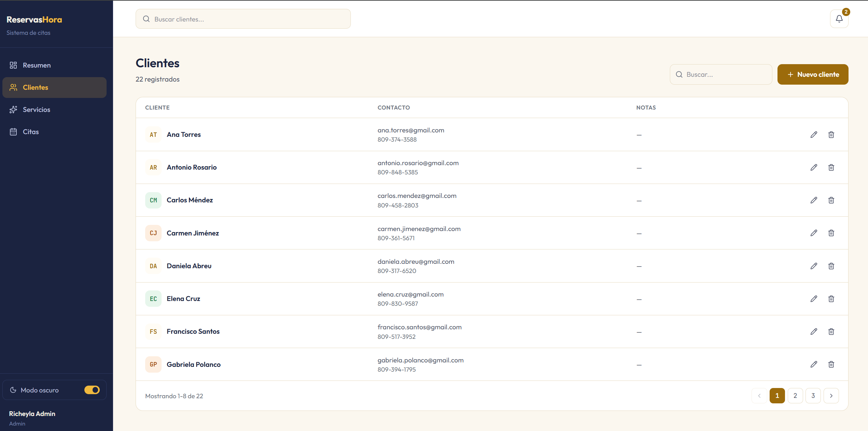Go to page 3 of clients
This screenshot has height=431, width=868.
click(813, 396)
